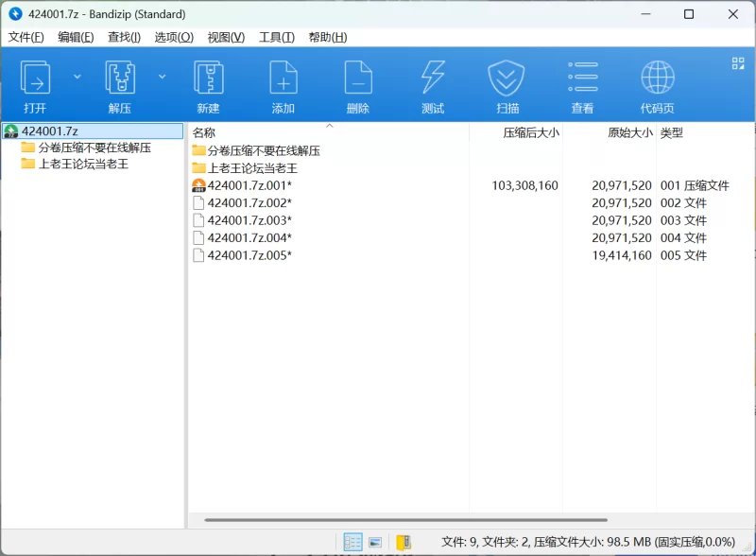Click the View (查看) list icon
Viewport: 756px width, 556px height.
point(582,77)
